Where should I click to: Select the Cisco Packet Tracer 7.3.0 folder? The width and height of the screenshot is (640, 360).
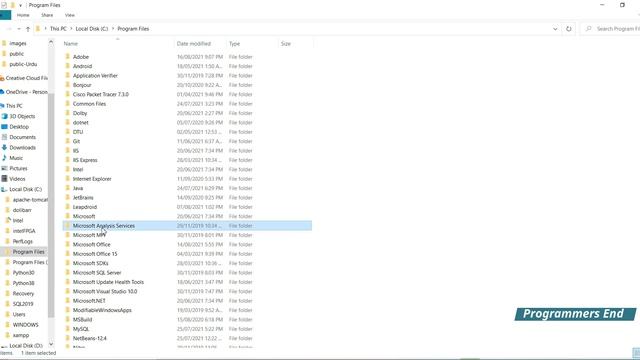pyautogui.click(x=100, y=94)
